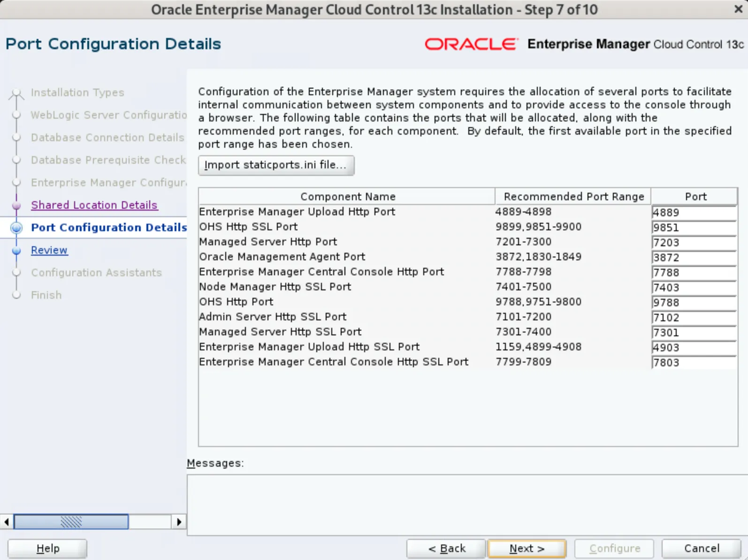This screenshot has height=560, width=748.
Task: Edit the Managed Server Http Port field 7203
Action: click(x=694, y=242)
